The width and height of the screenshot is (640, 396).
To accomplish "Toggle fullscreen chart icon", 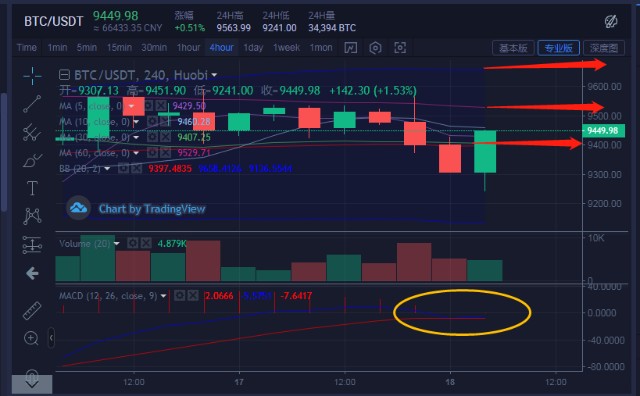I will 400,48.
